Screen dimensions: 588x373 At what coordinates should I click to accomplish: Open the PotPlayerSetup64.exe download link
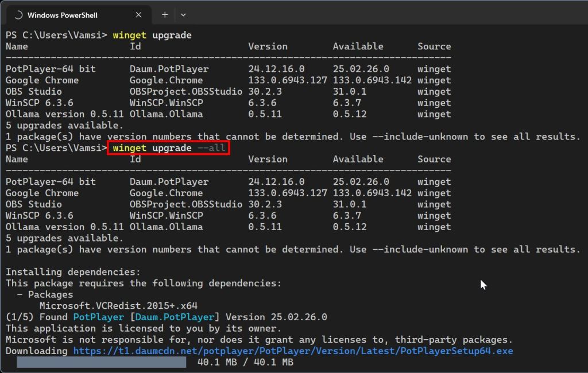click(x=293, y=351)
